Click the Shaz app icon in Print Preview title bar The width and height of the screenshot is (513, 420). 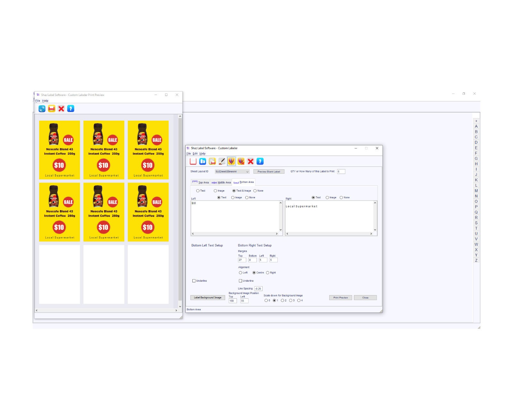pyautogui.click(x=38, y=95)
